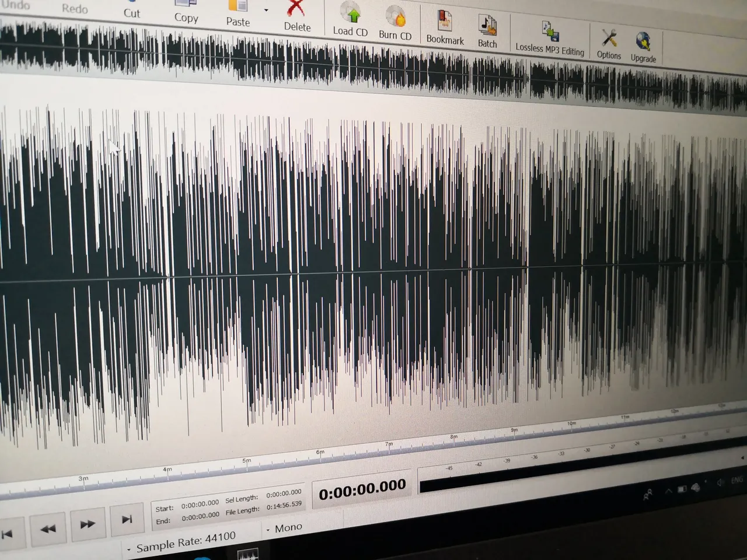Click the File Length value 0:14:56.539
The height and width of the screenshot is (560, 747).
point(284,506)
